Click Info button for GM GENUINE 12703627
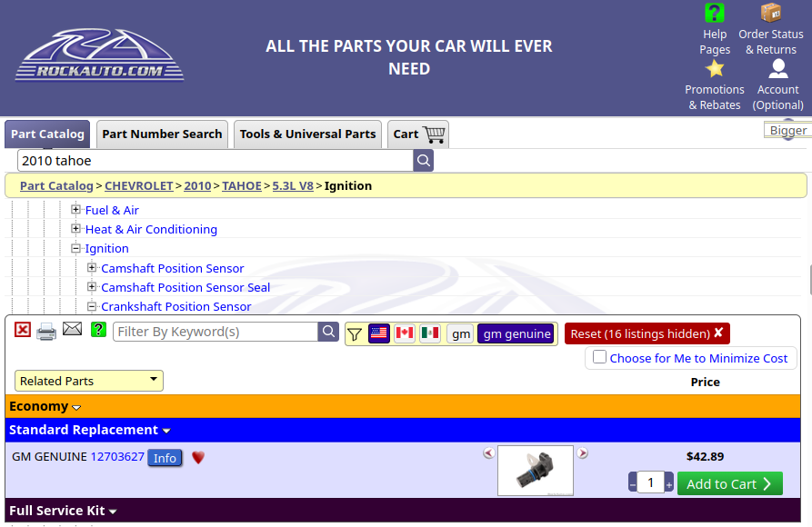The width and height of the screenshot is (812, 527). tap(165, 458)
